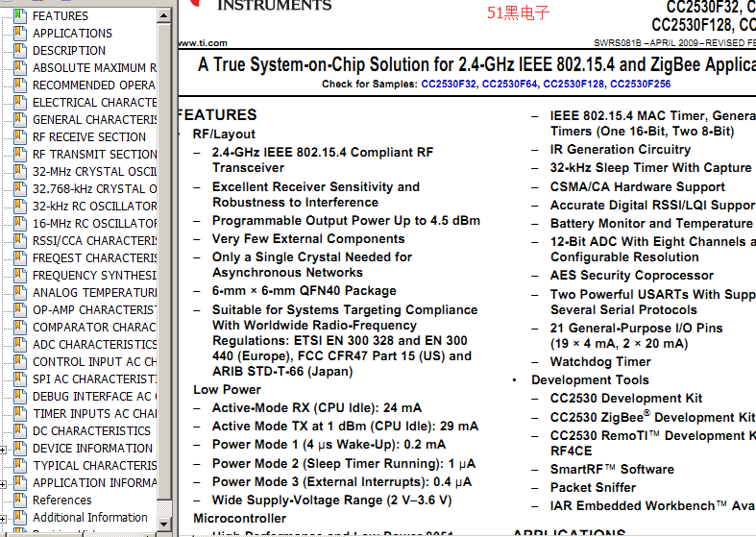Click the RF RECEIVE SECTION bookmark icon
The image size is (756, 537).
pyautogui.click(x=20, y=137)
